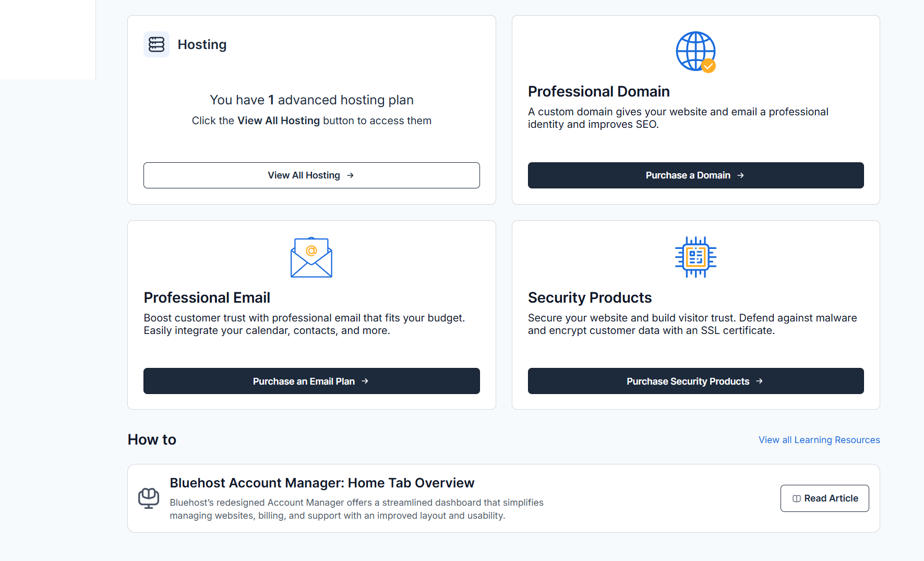Image resolution: width=924 pixels, height=561 pixels.
Task: Click the 'Boost customer trust' email description
Action: pyautogui.click(x=304, y=324)
